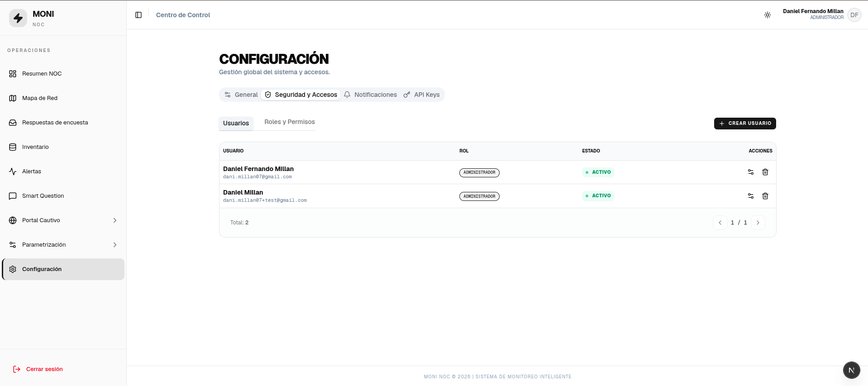This screenshot has height=386, width=868.
Task: Click the Daniel Millan user name
Action: (243, 192)
